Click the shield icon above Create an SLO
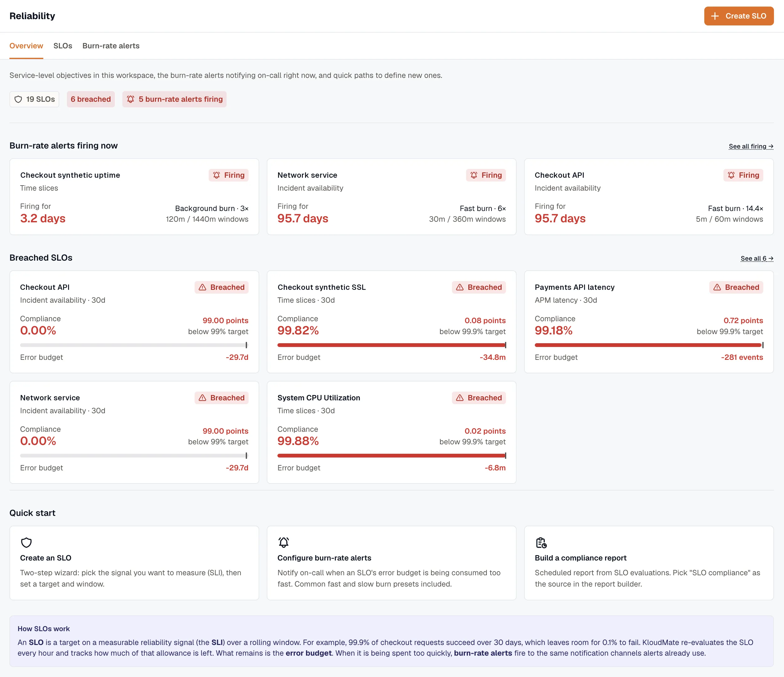Screen dimensions: 784x677 [26, 542]
